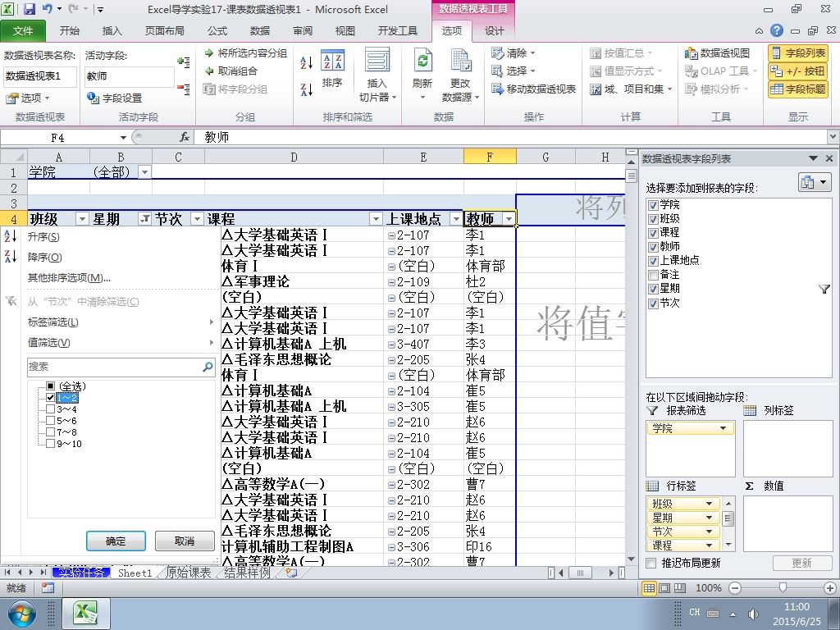
Task: Click zoom out minus button
Action: coord(735,587)
